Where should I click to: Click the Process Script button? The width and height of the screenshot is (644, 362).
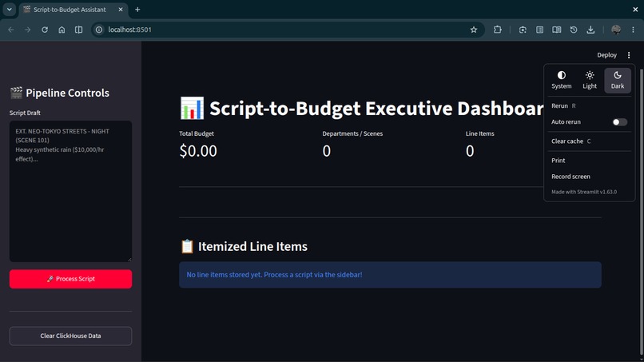[70, 279]
